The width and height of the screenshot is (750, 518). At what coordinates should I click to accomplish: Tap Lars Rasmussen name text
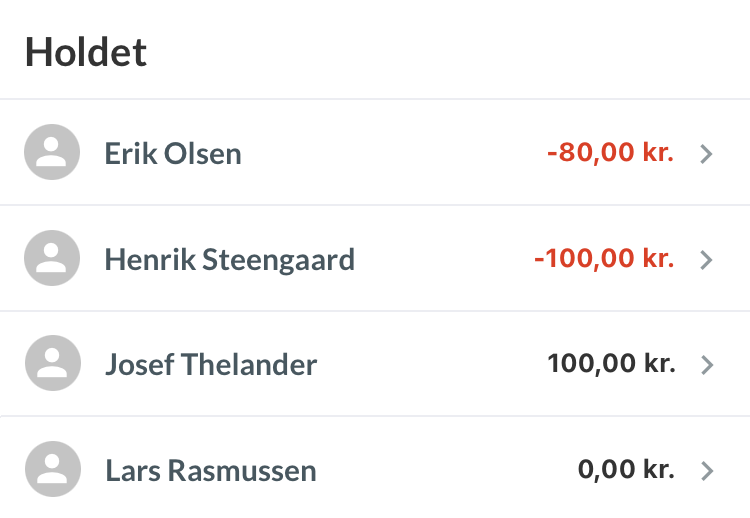pyautogui.click(x=210, y=470)
